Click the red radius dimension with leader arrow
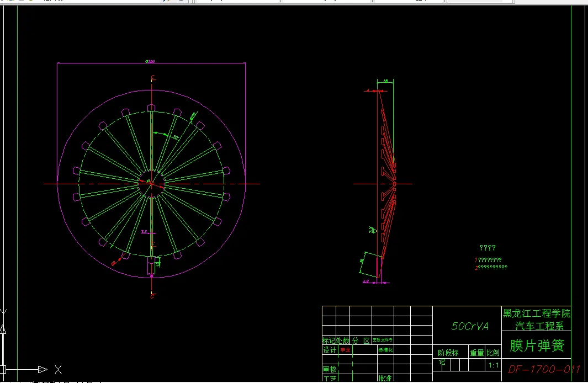The width and height of the screenshot is (588, 383). [114, 263]
